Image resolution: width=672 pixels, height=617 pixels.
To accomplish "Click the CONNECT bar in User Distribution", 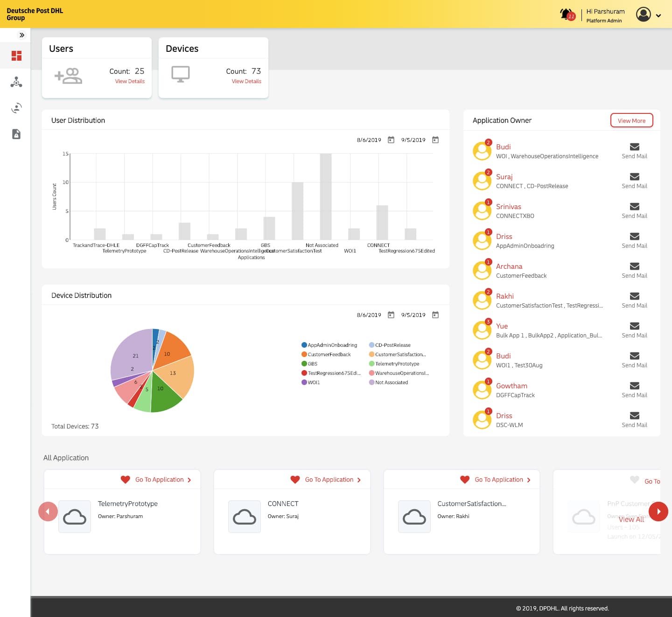I will click(x=382, y=223).
